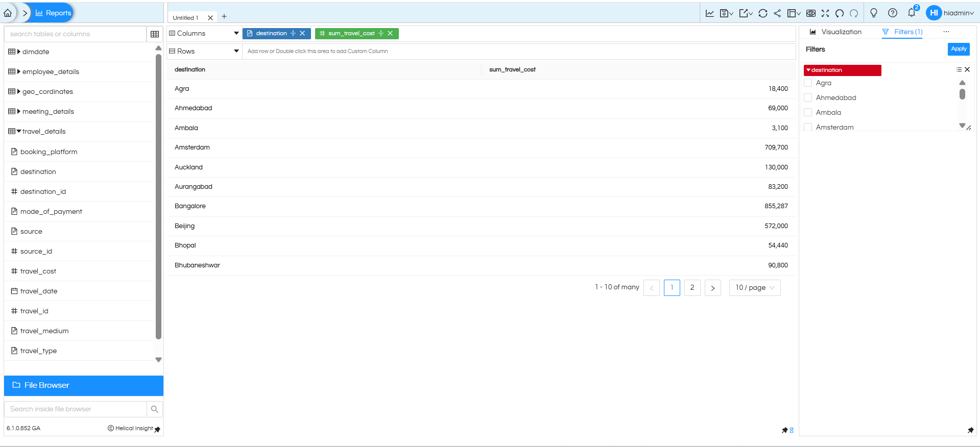The image size is (980, 447).
Task: Open the notifications bell
Action: (912, 13)
